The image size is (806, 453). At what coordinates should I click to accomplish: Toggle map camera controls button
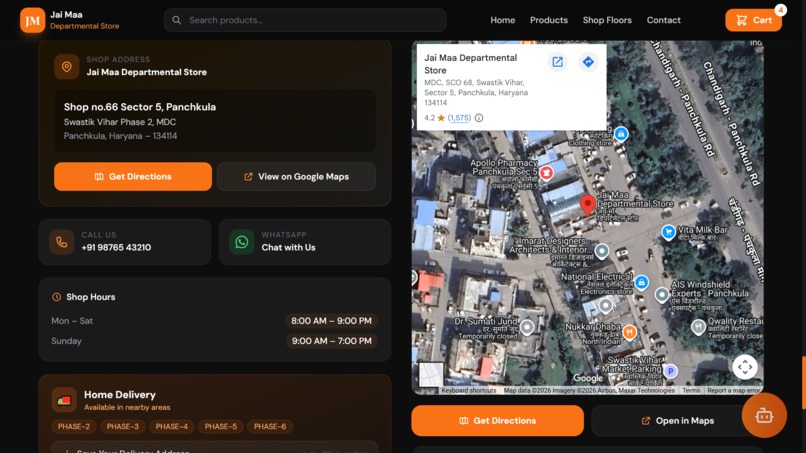(745, 367)
